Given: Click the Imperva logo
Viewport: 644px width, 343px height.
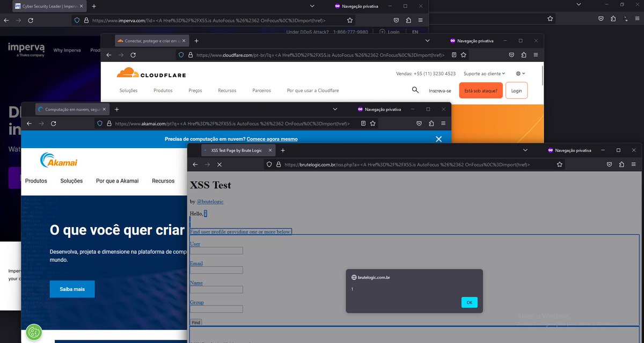Looking at the screenshot, I should click(x=26, y=49).
